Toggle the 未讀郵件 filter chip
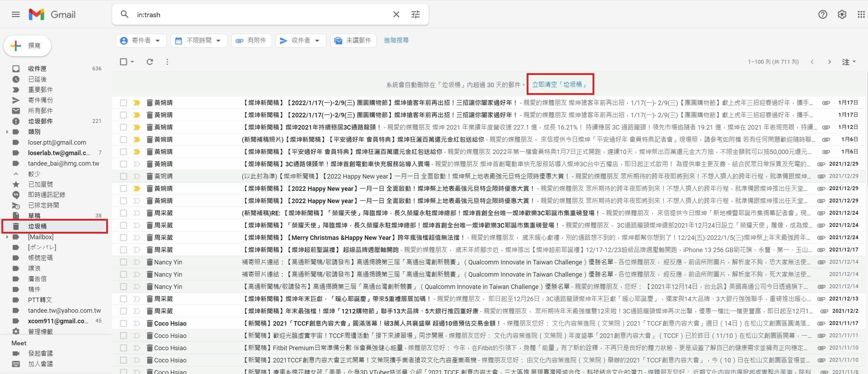The height and width of the screenshot is (374, 868). (353, 41)
